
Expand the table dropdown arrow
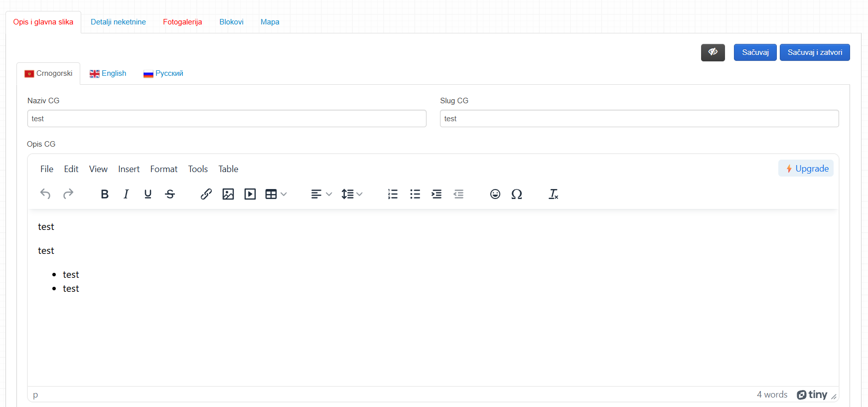(284, 194)
